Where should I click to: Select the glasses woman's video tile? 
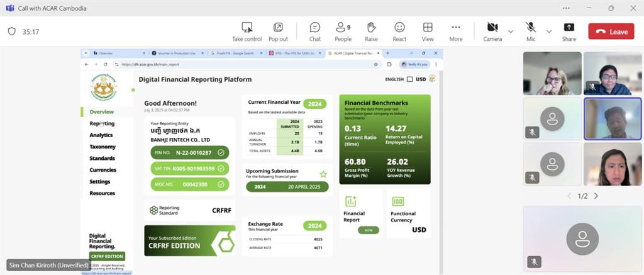point(552,73)
